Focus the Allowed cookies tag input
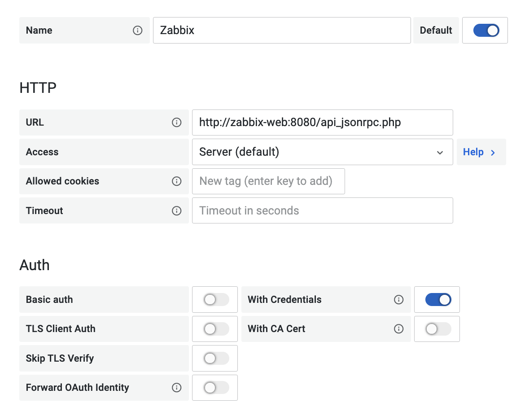The width and height of the screenshot is (516, 420). point(268,181)
